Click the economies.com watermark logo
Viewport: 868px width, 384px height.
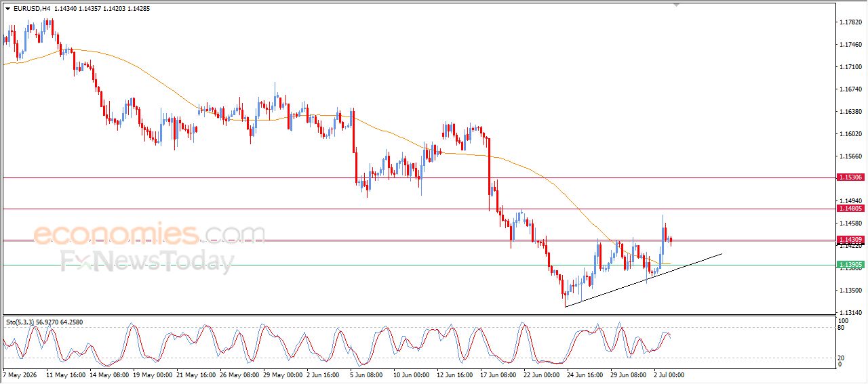pos(149,234)
